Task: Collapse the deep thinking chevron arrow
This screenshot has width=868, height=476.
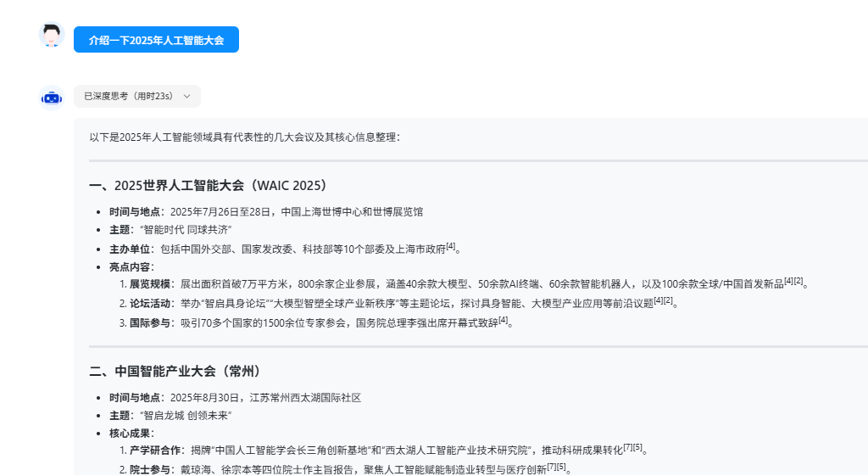Action: click(x=186, y=97)
